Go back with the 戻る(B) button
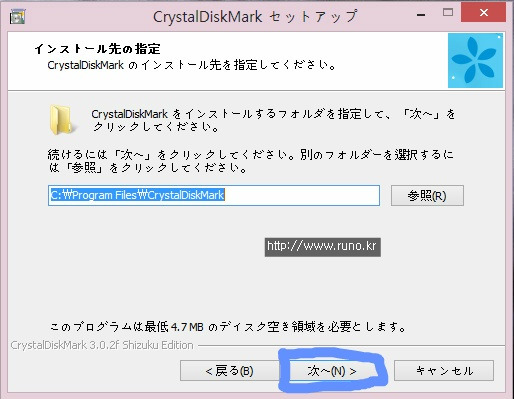This screenshot has width=514, height=399. [x=230, y=370]
